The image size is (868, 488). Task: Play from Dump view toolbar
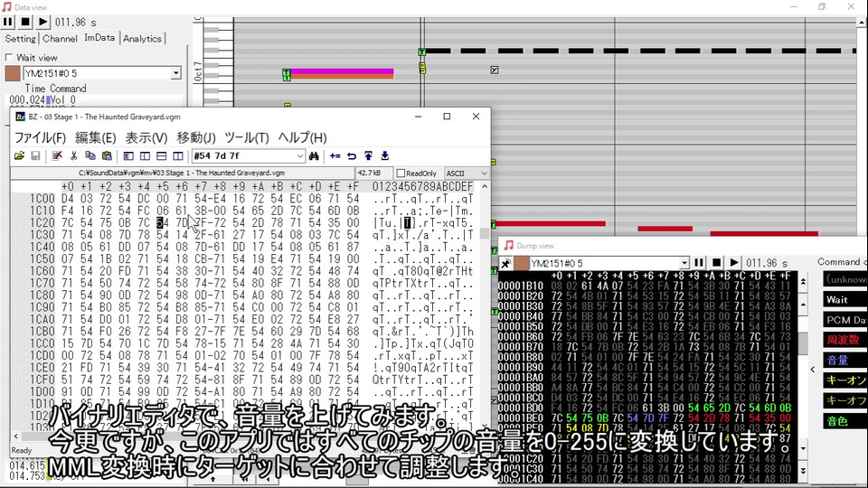[x=734, y=263]
